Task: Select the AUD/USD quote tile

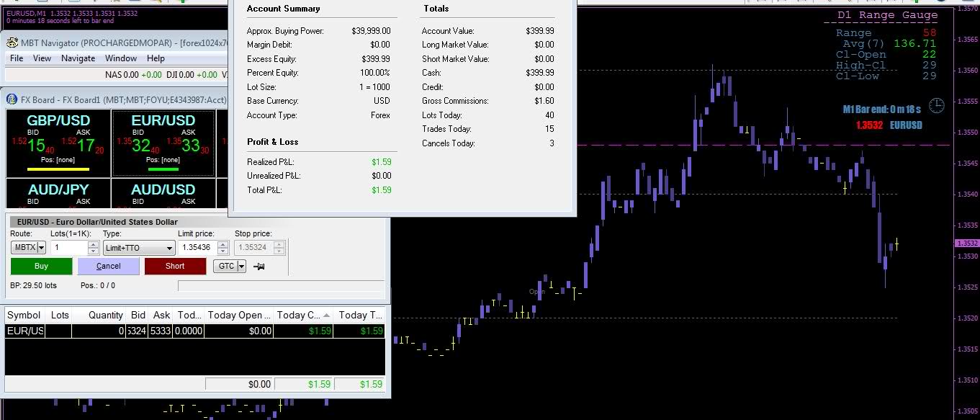Action: point(163,195)
